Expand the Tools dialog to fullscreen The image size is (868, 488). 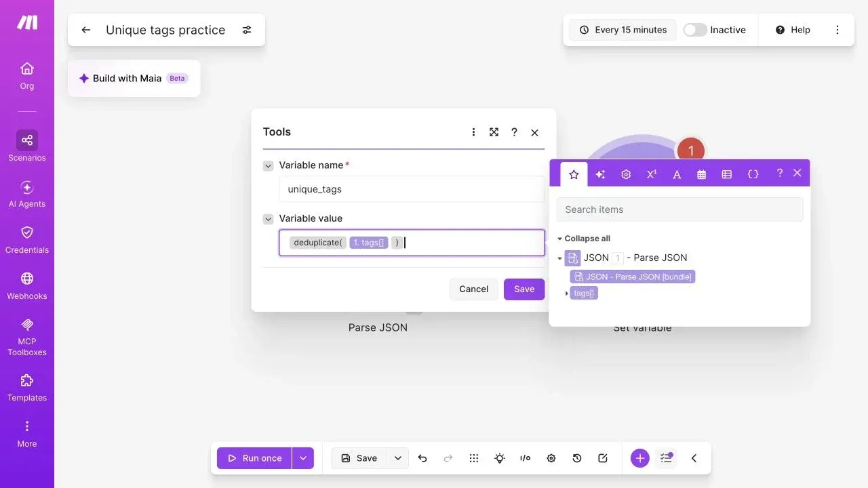pos(494,132)
